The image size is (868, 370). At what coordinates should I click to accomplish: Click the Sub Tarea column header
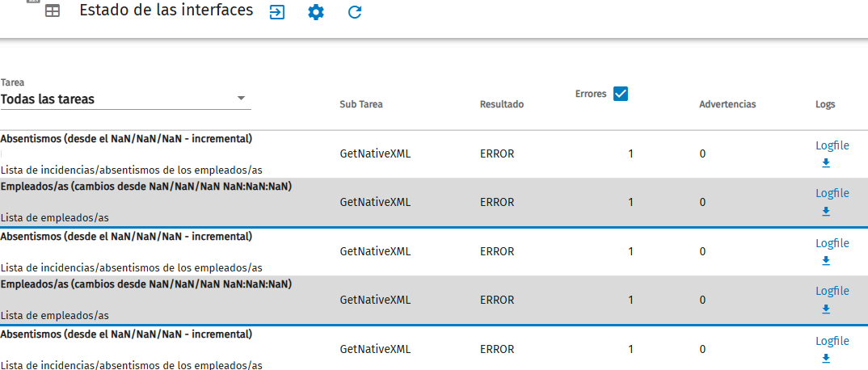361,104
